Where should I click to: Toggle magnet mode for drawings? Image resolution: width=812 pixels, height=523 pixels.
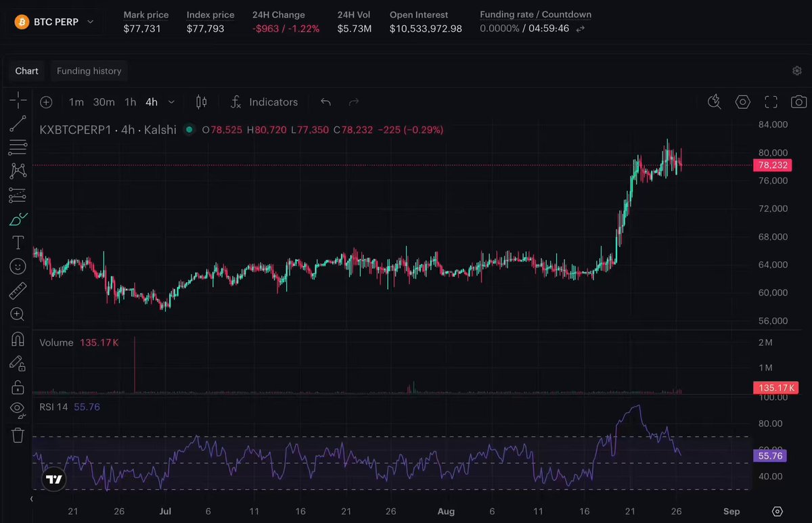click(18, 339)
